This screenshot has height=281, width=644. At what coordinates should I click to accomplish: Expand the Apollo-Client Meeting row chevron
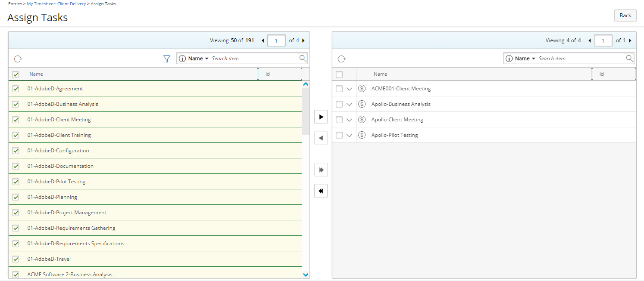(x=350, y=120)
